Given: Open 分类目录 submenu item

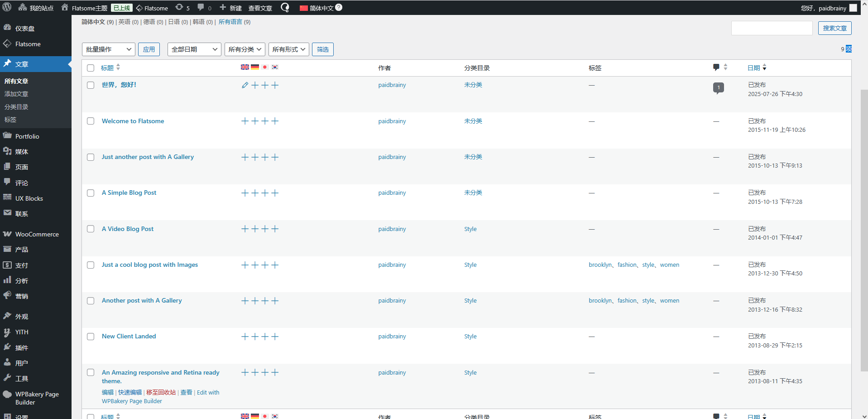Looking at the screenshot, I should 16,107.
